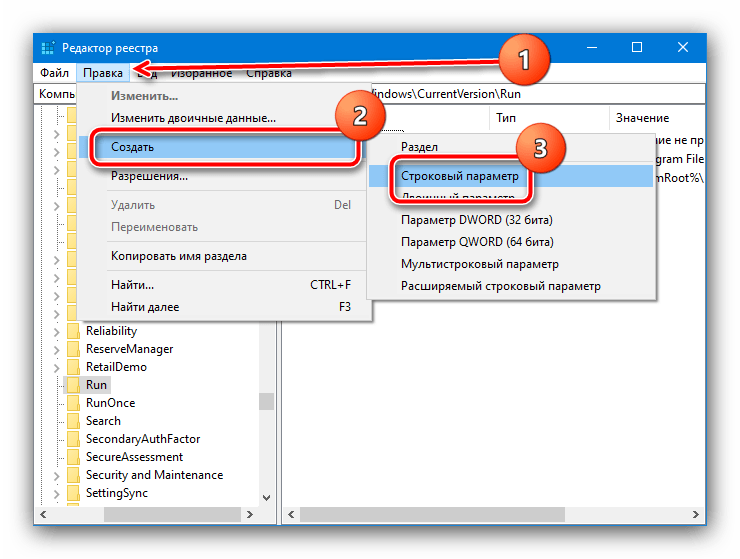Click the SecureAssessment folder icon
The image size is (740, 559).
click(x=73, y=457)
